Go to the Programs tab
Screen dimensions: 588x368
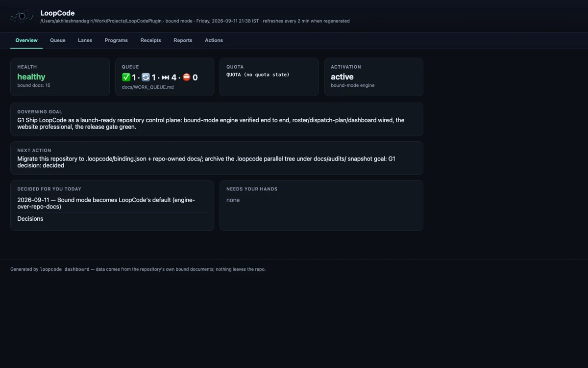pos(116,40)
